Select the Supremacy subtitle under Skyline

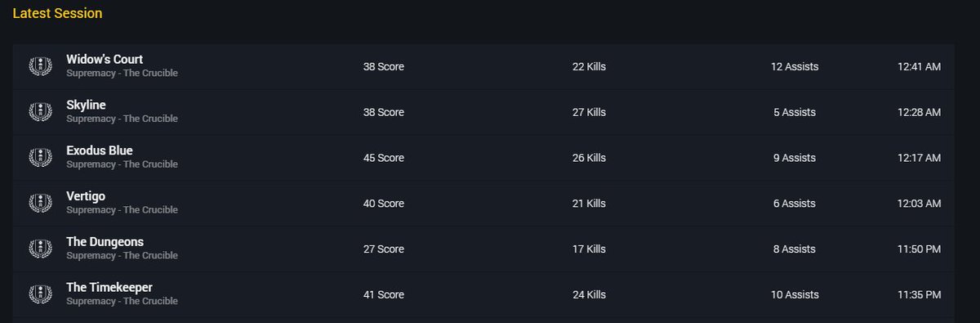[x=122, y=119]
